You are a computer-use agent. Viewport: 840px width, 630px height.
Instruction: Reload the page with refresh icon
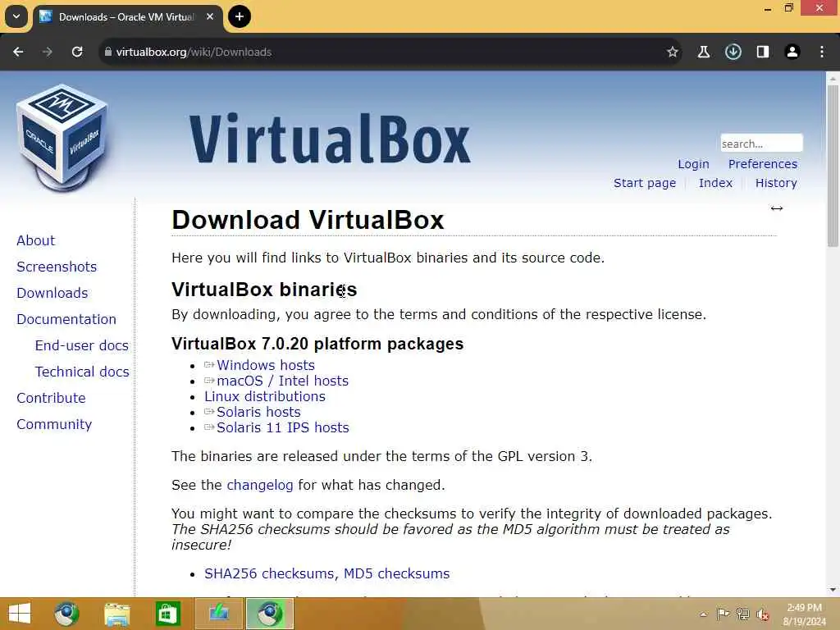[77, 52]
